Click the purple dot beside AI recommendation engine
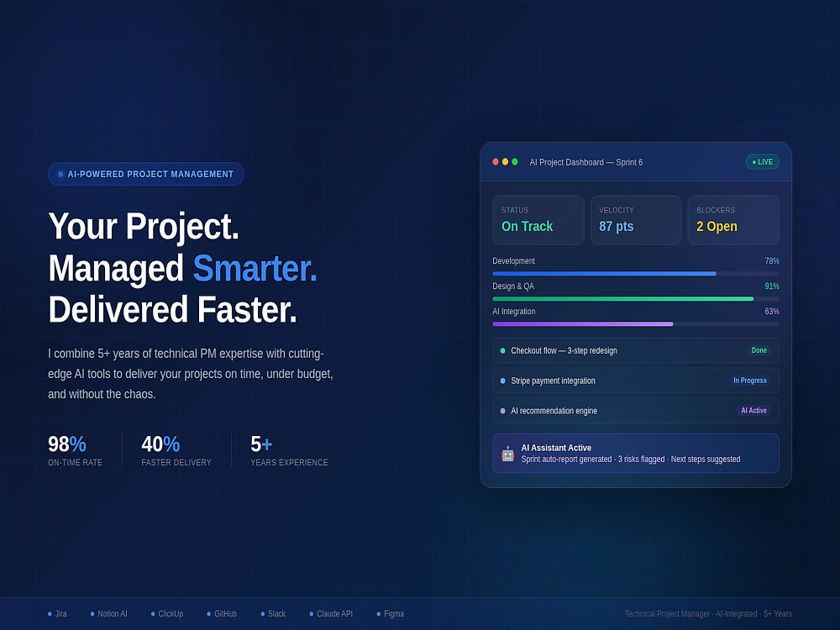840x630 pixels. 502,411
